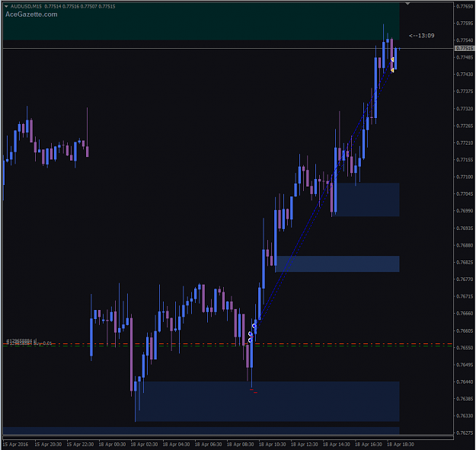Click the 18 Apr 10:30 time label
The width and height of the screenshot is (476, 450).
(x=273, y=444)
